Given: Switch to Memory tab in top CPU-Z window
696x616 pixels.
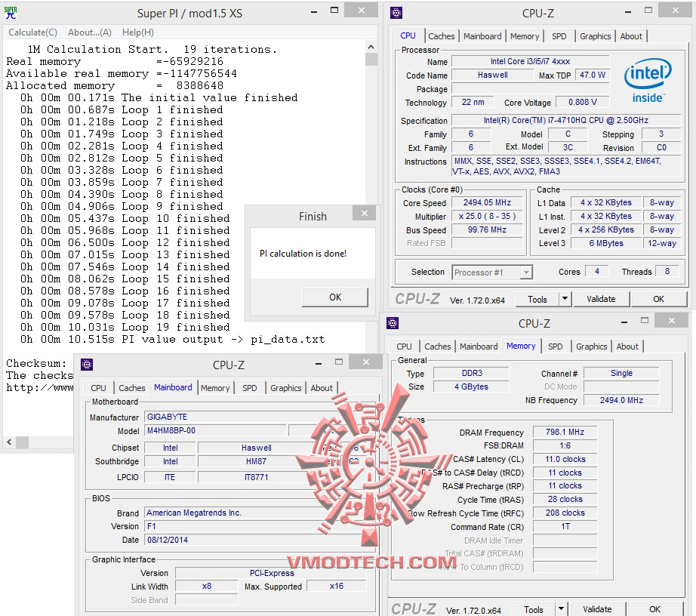Looking at the screenshot, I should point(525,36).
